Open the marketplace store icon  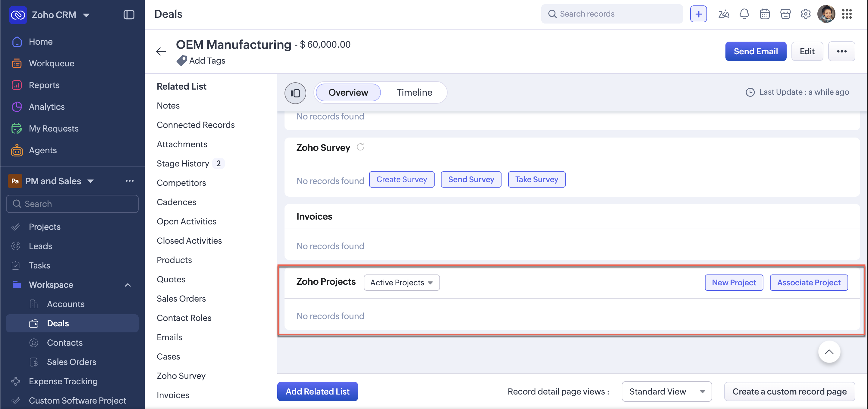785,14
